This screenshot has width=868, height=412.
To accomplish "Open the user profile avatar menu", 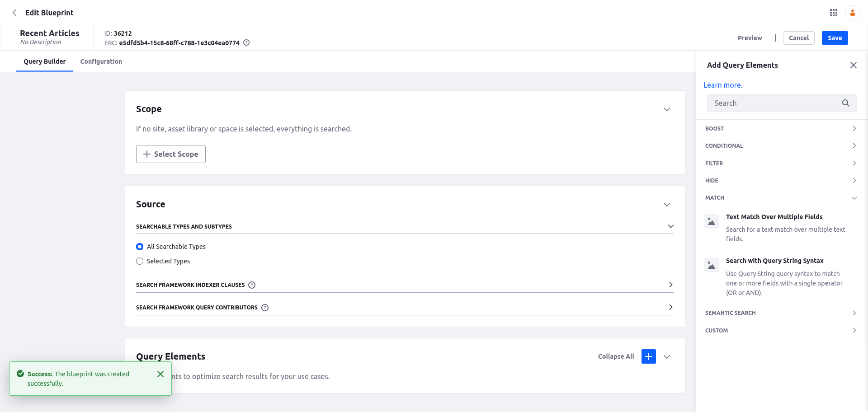I will [x=852, y=13].
